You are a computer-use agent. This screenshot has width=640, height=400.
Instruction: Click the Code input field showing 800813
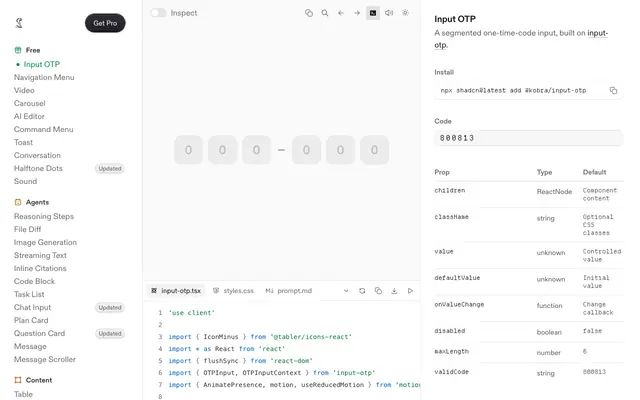529,138
